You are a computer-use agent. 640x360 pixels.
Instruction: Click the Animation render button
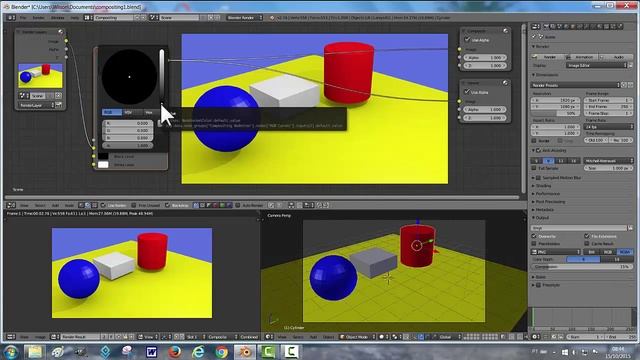[x=582, y=57]
